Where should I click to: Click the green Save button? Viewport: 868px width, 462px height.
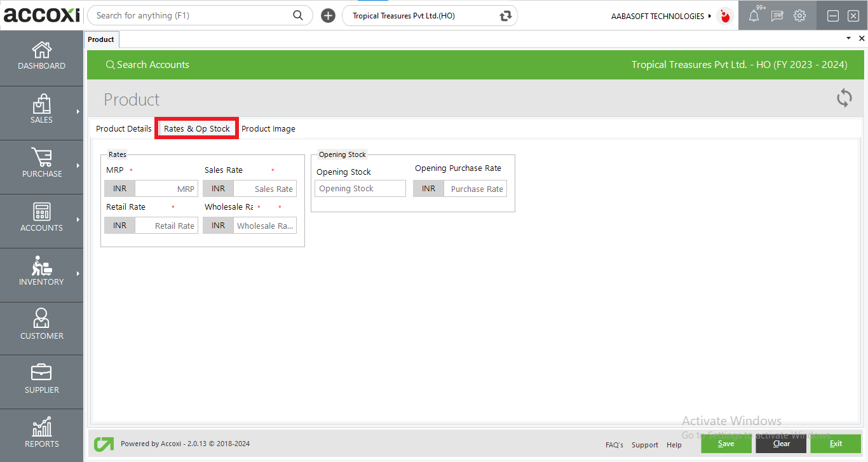pos(726,444)
